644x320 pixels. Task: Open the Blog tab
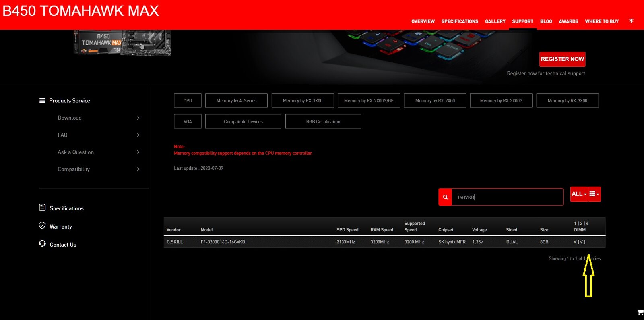pyautogui.click(x=546, y=21)
